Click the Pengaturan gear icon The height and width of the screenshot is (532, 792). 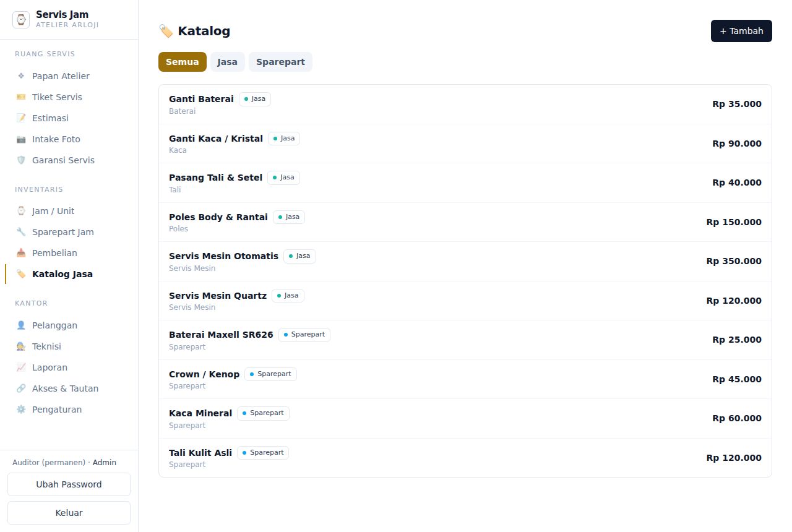point(21,410)
